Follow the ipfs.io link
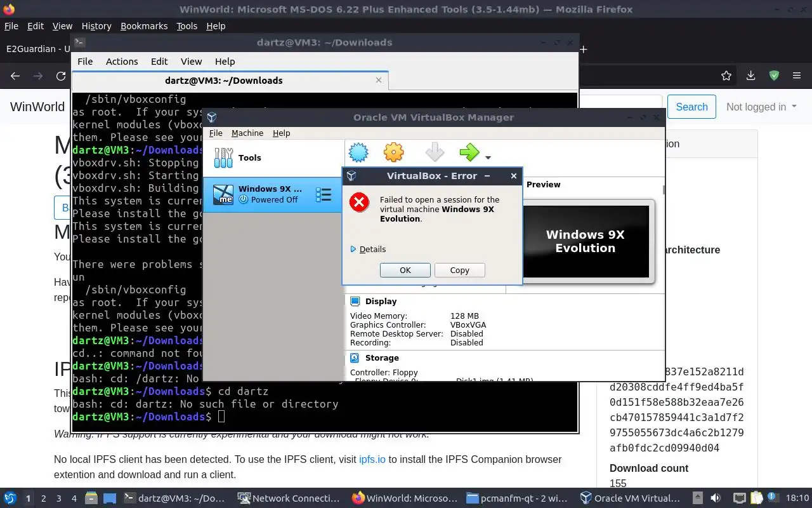Screen dimensions: 812x508 [x=372, y=459]
